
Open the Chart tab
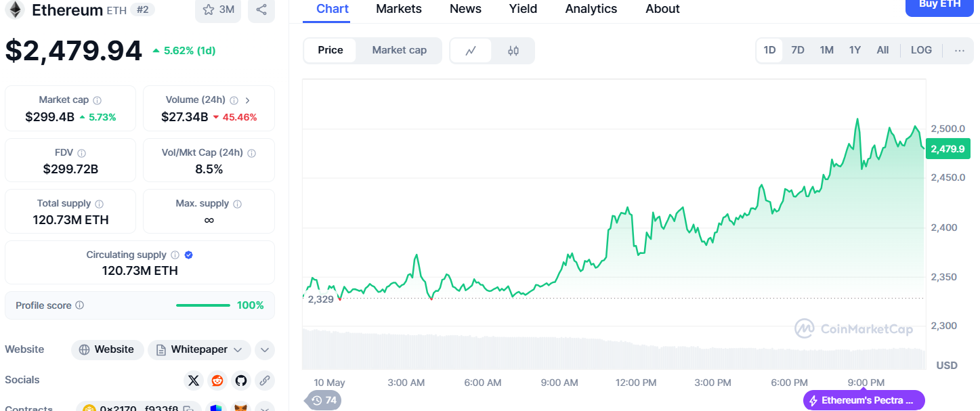(x=333, y=9)
